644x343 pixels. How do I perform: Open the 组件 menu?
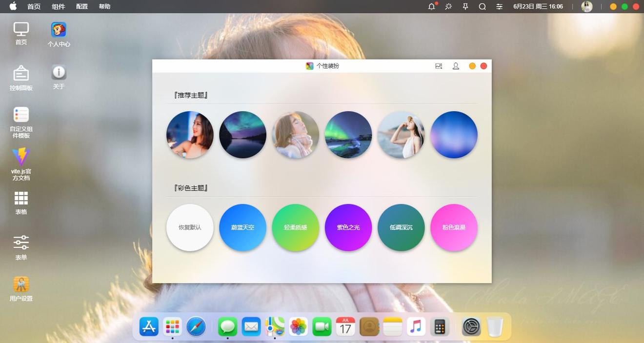(x=59, y=6)
